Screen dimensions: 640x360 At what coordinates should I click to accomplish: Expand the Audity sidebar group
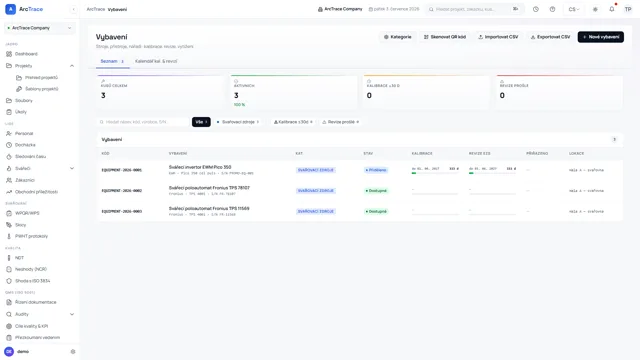[x=72, y=314]
